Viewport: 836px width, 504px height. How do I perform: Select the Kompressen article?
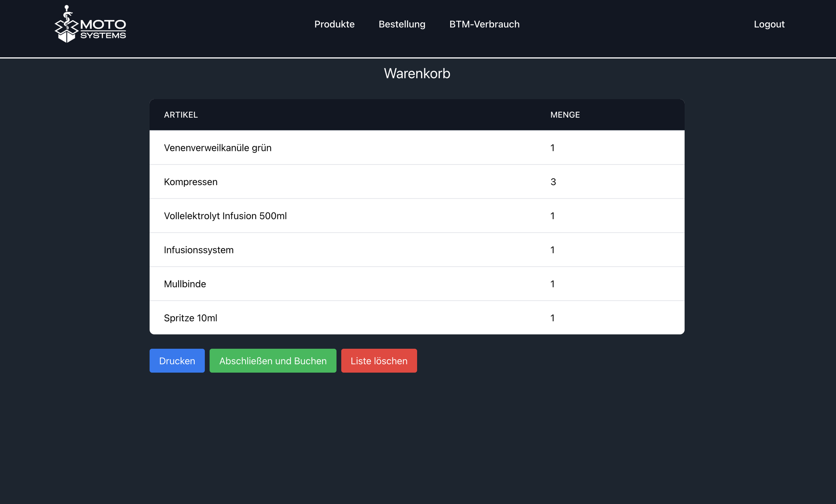[x=190, y=182]
